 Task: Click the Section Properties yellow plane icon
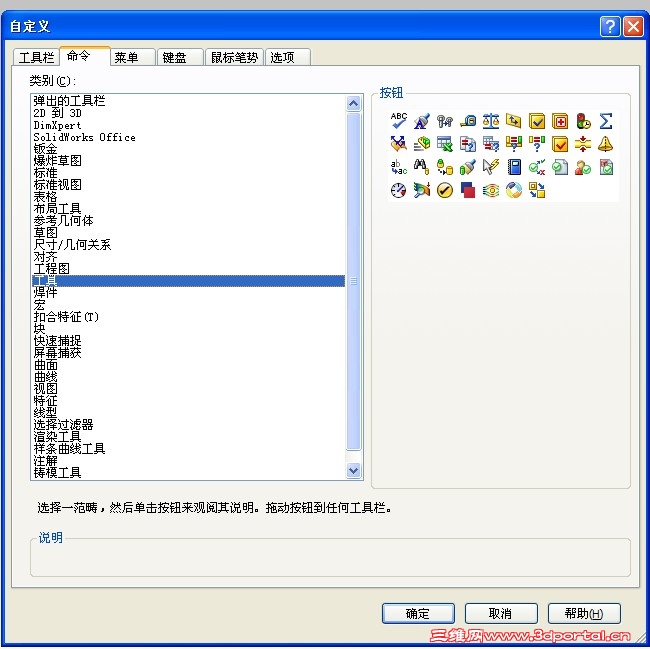tap(514, 121)
